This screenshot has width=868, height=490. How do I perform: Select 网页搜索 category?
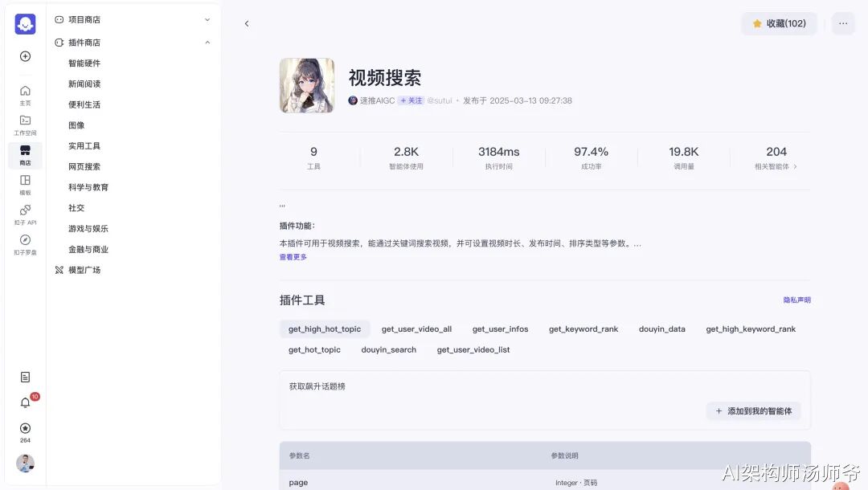[84, 166]
